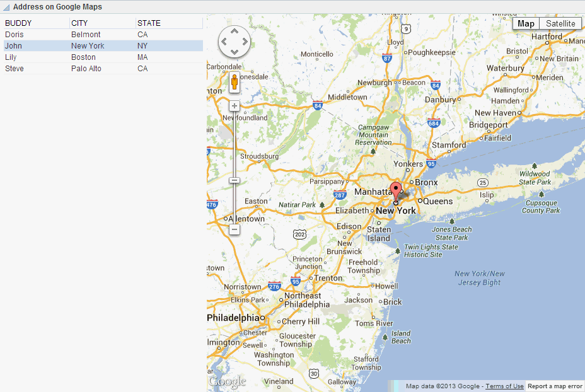Click the Route 202 shield on the map
Image resolution: width=585 pixels, height=392 pixels.
pos(299,234)
